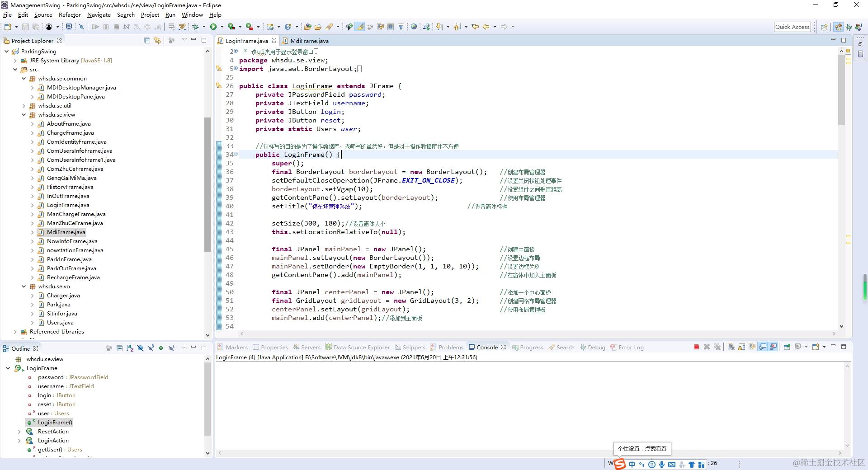
Task: Toggle Hide Static Fields and Methods in Outline
Action: point(151,348)
